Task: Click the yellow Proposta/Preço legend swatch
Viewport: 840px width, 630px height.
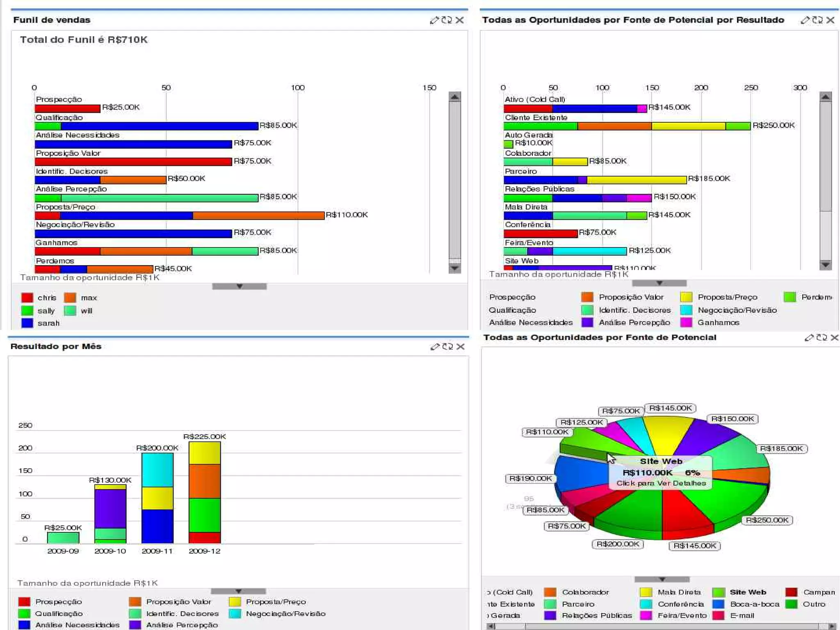Action: point(686,297)
